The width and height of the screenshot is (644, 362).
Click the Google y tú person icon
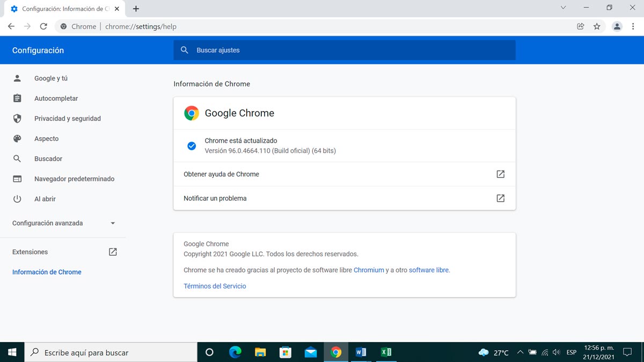(17, 78)
